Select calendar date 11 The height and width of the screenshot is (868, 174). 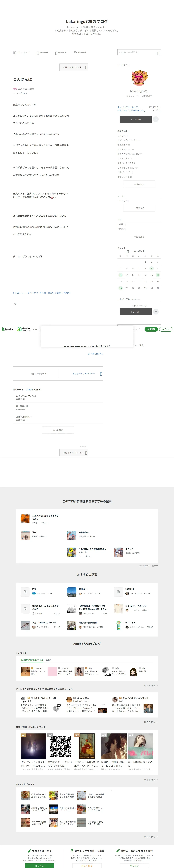pyautogui.click(x=121, y=275)
